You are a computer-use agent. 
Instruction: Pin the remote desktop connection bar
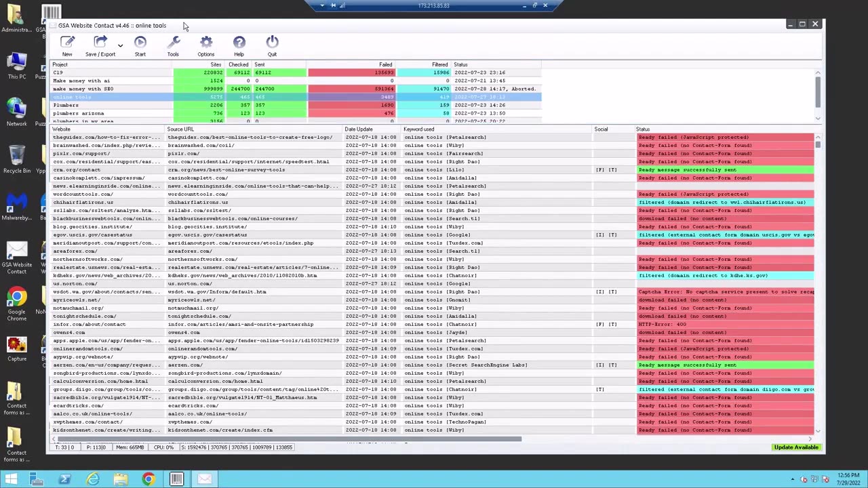pos(332,5)
